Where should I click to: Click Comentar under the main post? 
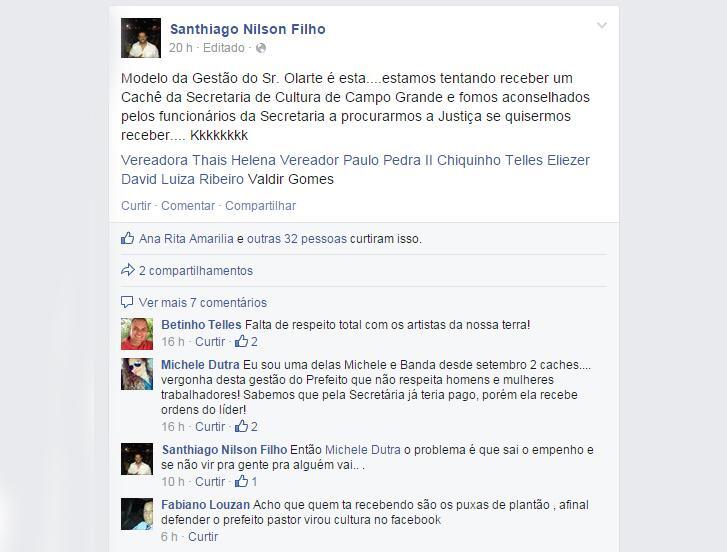tap(188, 205)
